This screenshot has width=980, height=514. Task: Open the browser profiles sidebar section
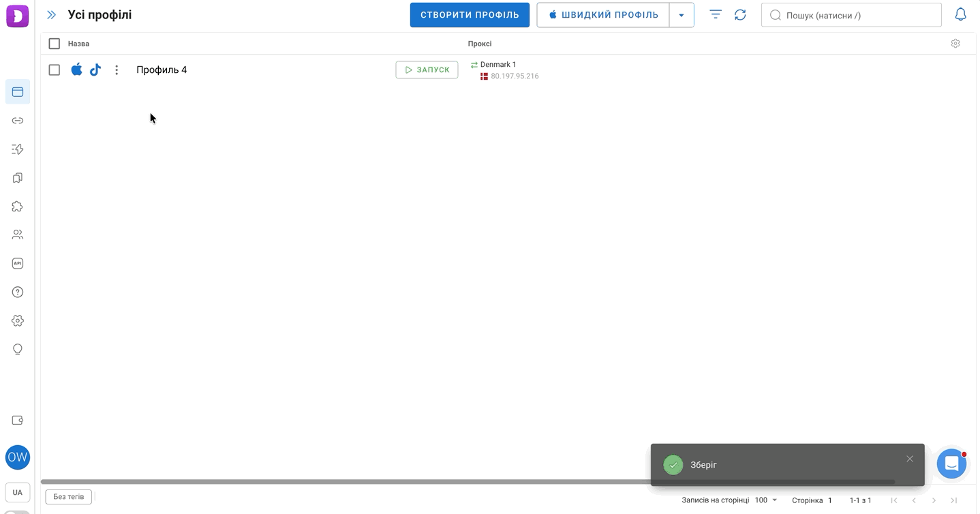[18, 92]
